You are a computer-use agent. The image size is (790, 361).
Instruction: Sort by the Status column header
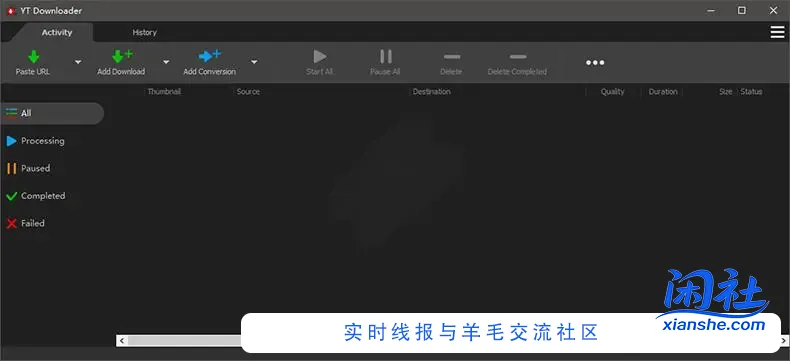(751, 92)
